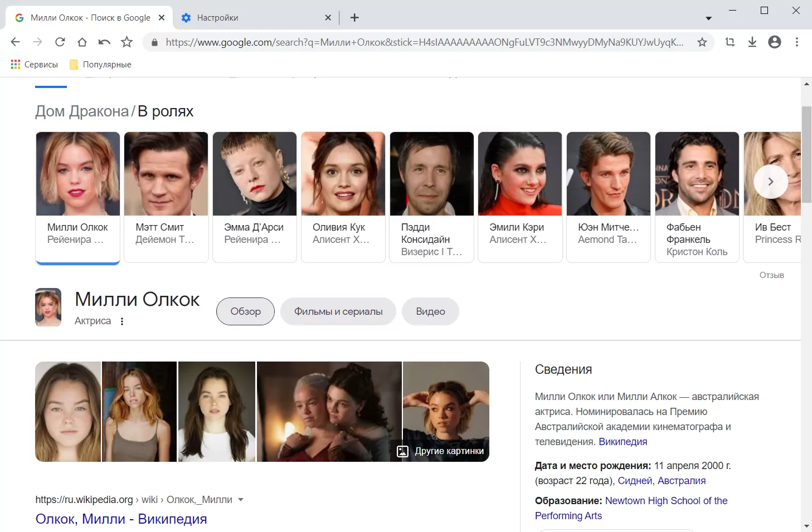Image resolution: width=812 pixels, height=532 pixels.
Task: Open the Популярные bookmarks folder
Action: (x=100, y=65)
